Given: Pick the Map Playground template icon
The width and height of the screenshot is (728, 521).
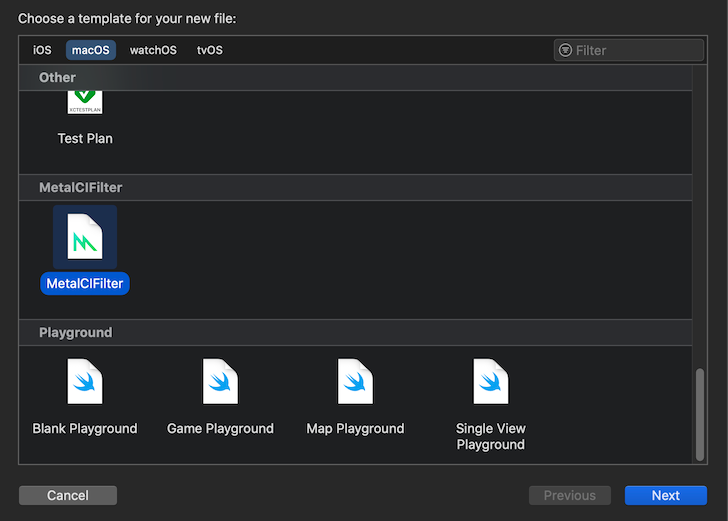Looking at the screenshot, I should (355, 381).
